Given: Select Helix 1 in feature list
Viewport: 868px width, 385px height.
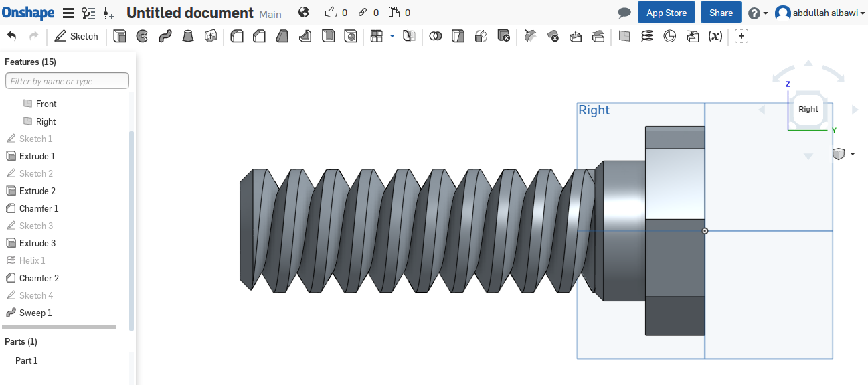Looking at the screenshot, I should 32,260.
